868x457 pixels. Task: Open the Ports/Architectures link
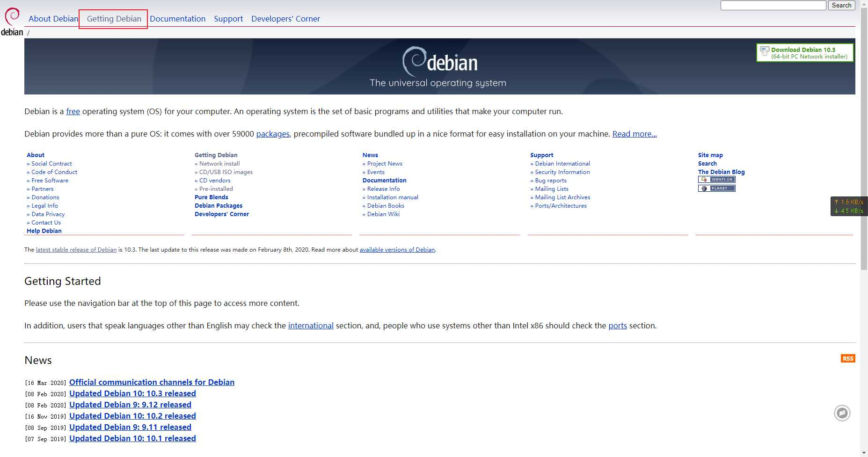tap(561, 206)
